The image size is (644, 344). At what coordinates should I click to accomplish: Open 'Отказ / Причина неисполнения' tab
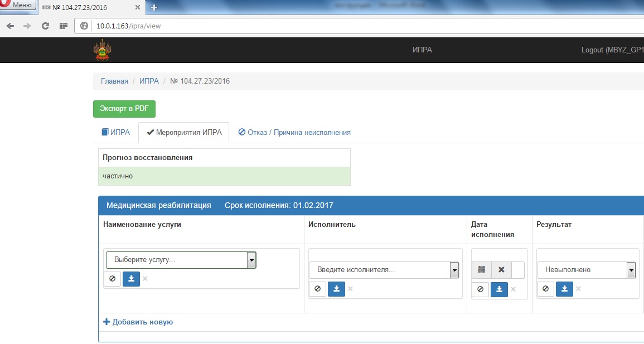[294, 133]
